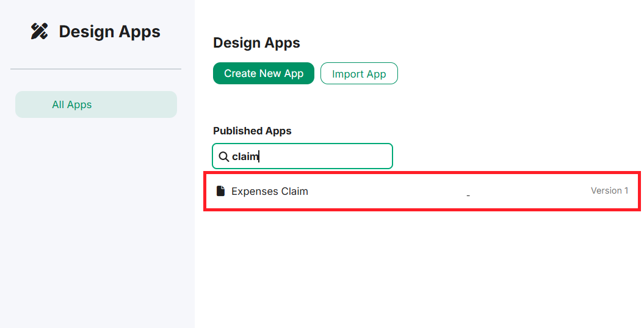Click the main Design Apps page heading
Image resolution: width=644 pixels, height=328 pixels.
(x=257, y=43)
